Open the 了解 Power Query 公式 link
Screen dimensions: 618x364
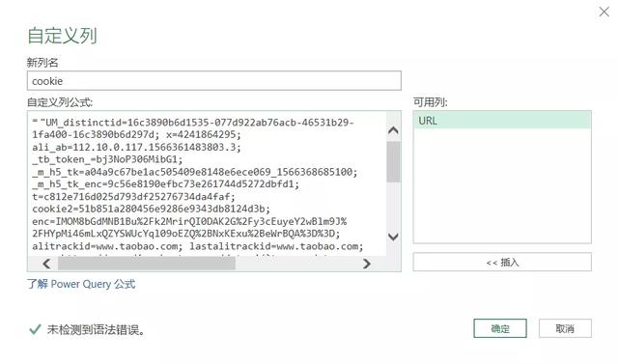[81, 284]
